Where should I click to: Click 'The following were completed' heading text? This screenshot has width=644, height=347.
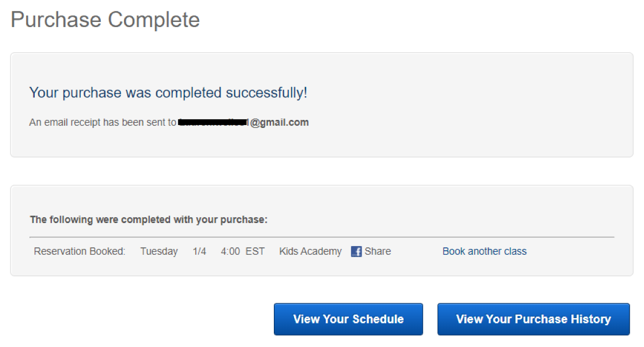tap(148, 220)
